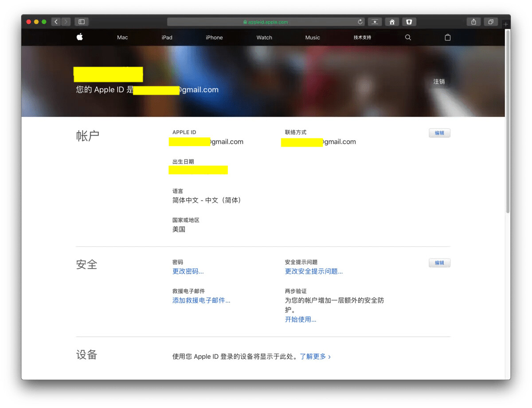The width and height of the screenshot is (532, 408).
Task: Click the Apple logo in navigation
Action: [x=80, y=37]
